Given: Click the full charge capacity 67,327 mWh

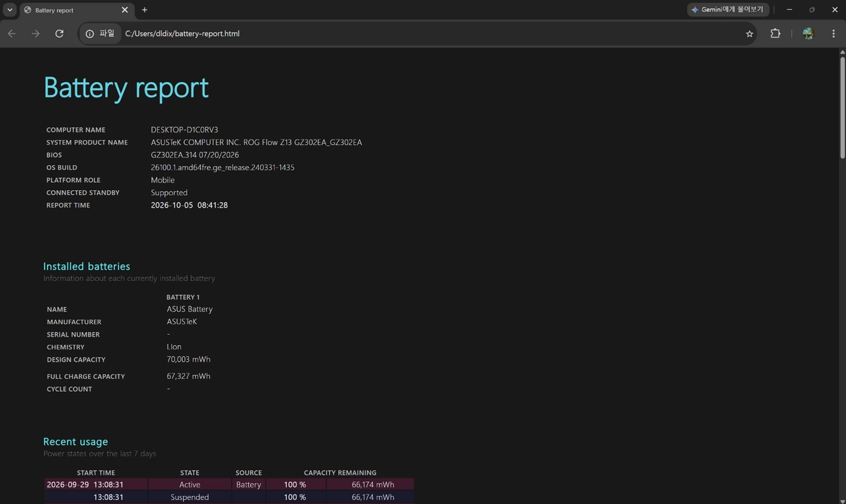Looking at the screenshot, I should coord(188,376).
